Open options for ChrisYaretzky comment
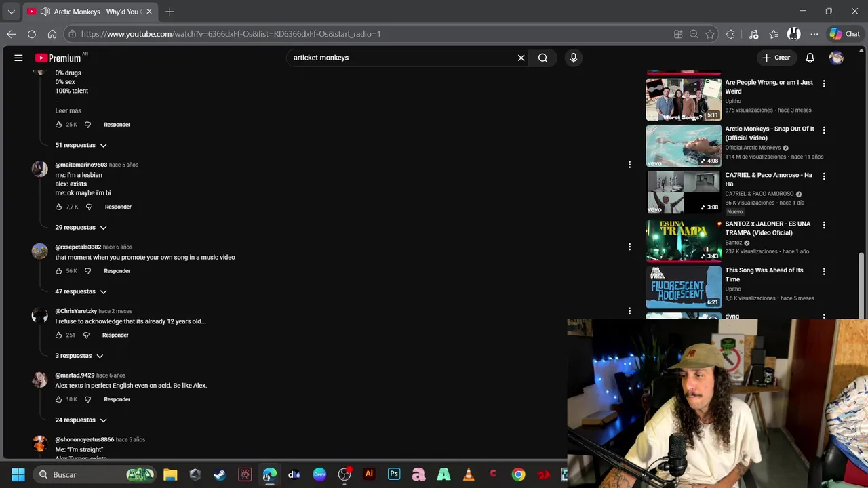Screen dimensions: 868x488 [x=629, y=310]
